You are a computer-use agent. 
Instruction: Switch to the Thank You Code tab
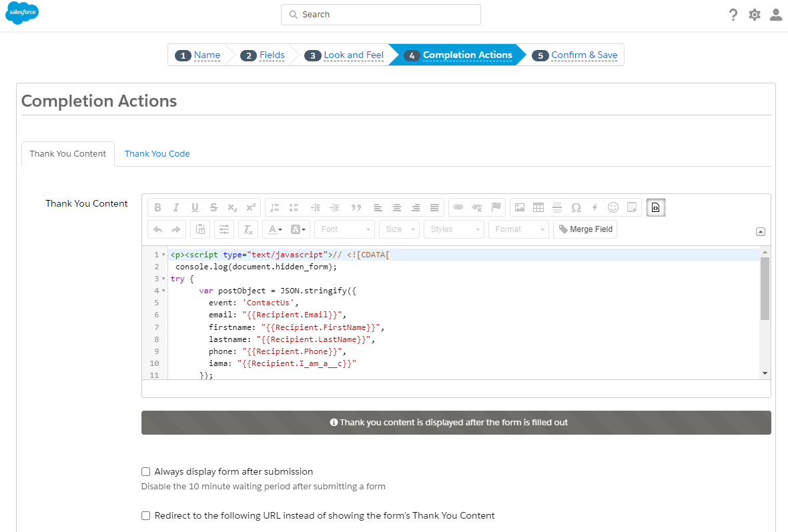point(157,153)
